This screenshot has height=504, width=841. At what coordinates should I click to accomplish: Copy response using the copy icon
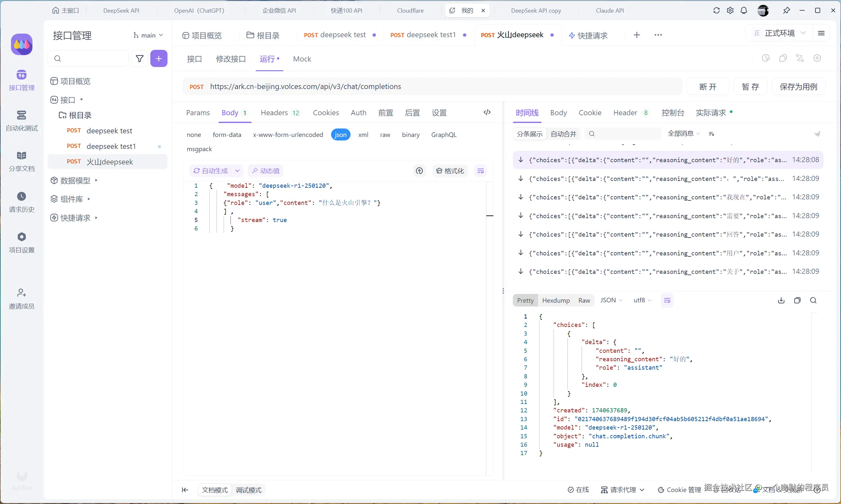[797, 300]
